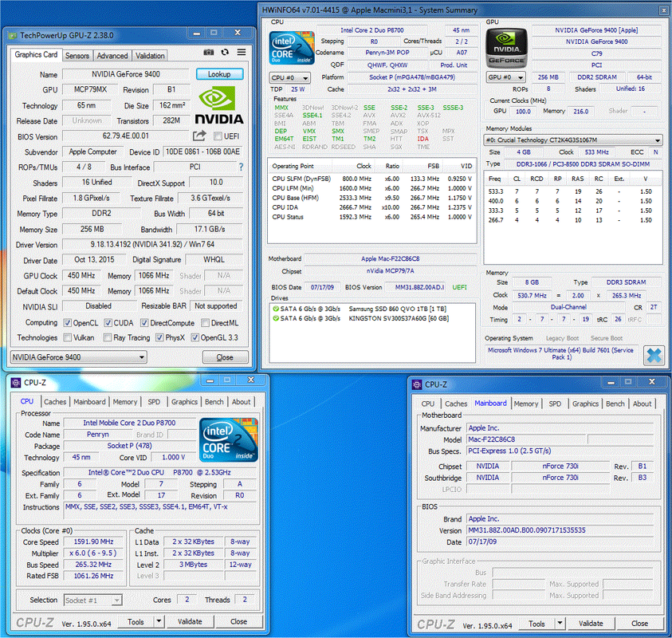
Task: Open Memory tab in left CPU-Z window
Action: tap(124, 402)
